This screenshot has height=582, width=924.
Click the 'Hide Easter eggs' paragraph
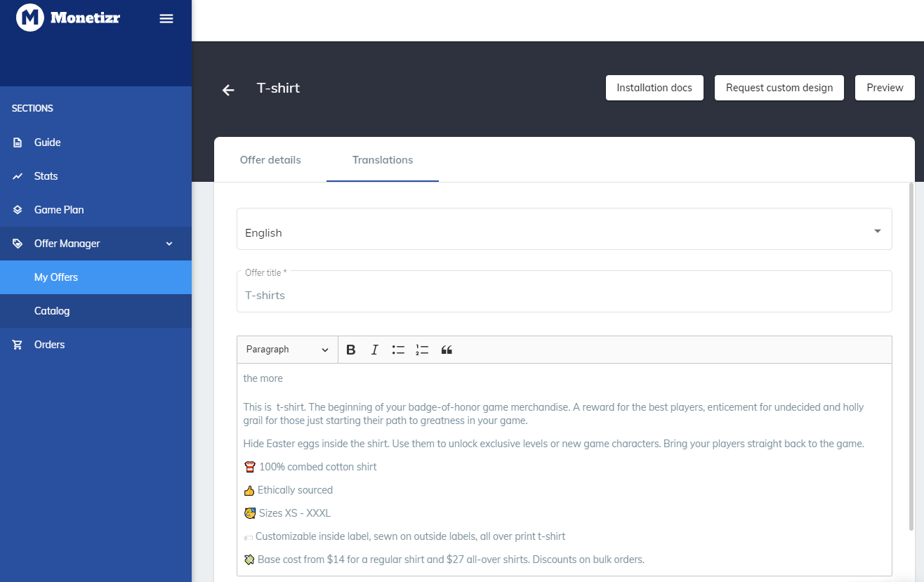pos(553,444)
